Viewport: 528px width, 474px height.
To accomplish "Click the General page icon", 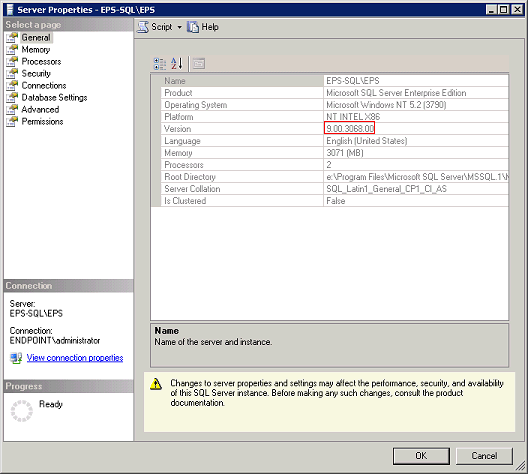I will click(x=12, y=37).
